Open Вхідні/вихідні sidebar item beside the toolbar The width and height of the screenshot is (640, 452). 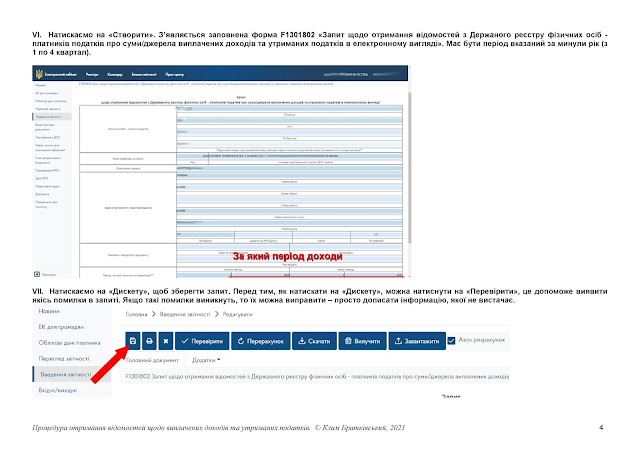click(58, 390)
